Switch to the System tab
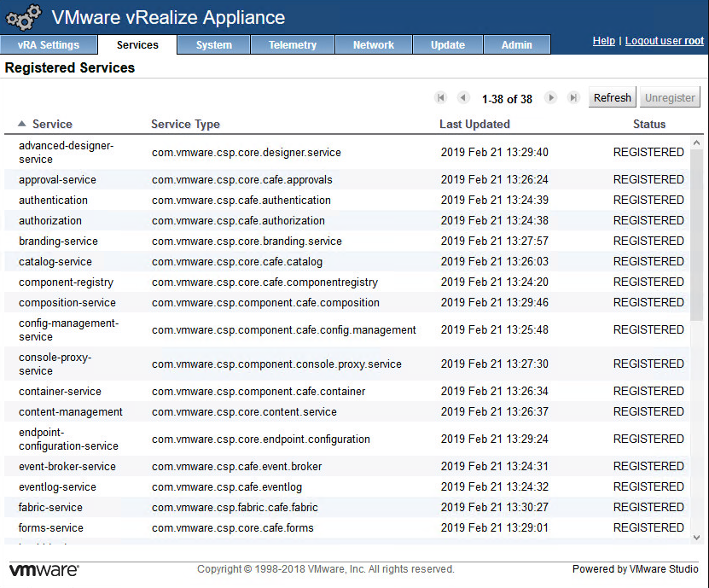709x588 pixels. (213, 45)
